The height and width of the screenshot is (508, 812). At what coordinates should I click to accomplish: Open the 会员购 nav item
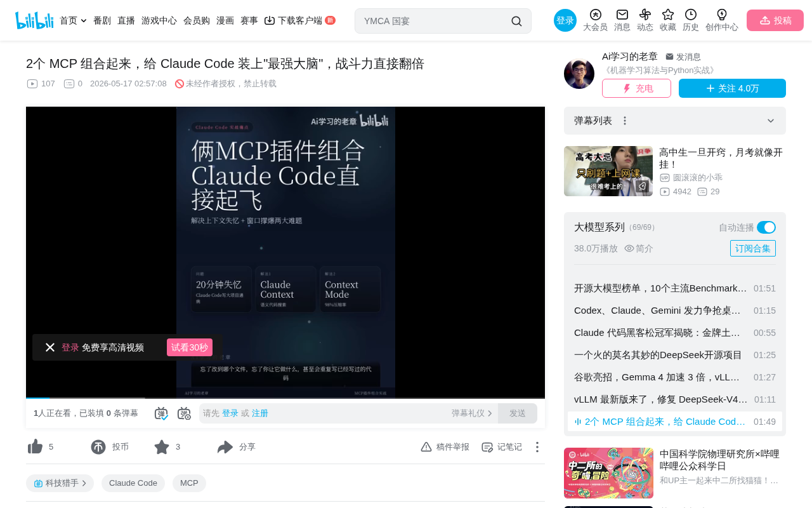pyautogui.click(x=197, y=20)
